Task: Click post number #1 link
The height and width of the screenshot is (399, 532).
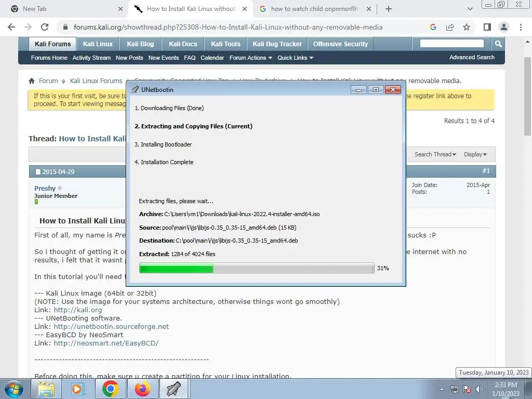Action: pos(486,171)
